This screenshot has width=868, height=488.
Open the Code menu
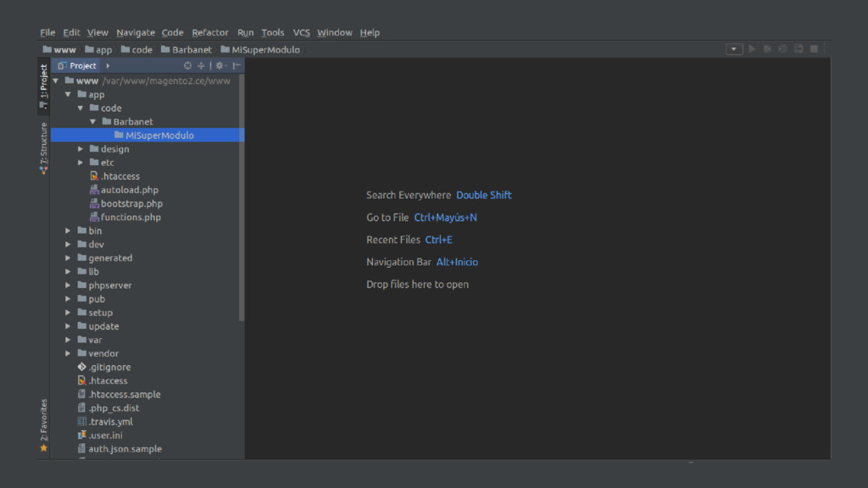click(173, 33)
